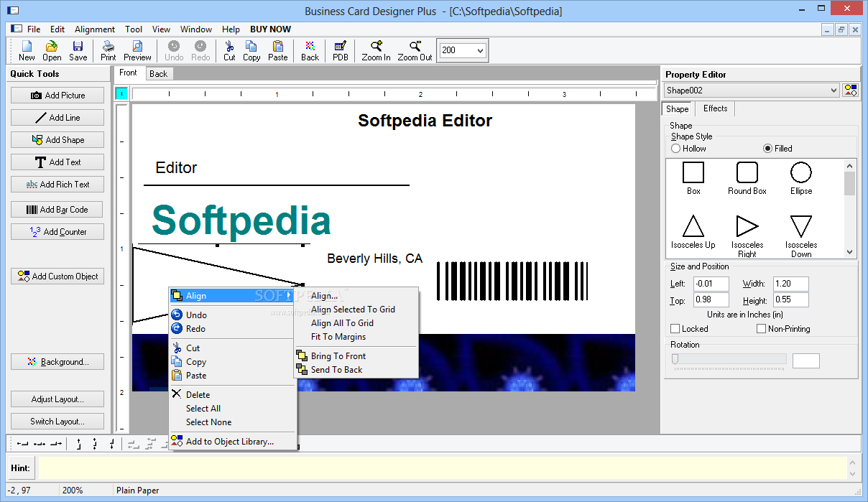Click the Add Picture quick tool button

57,96
